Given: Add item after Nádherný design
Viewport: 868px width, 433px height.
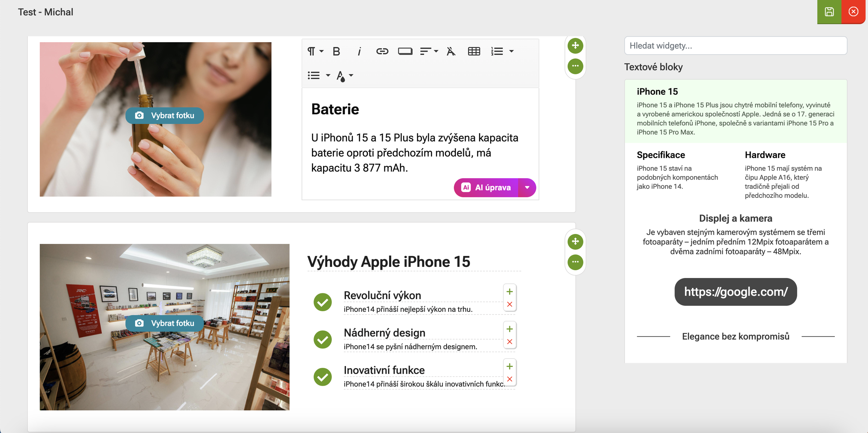Looking at the screenshot, I should [509, 329].
